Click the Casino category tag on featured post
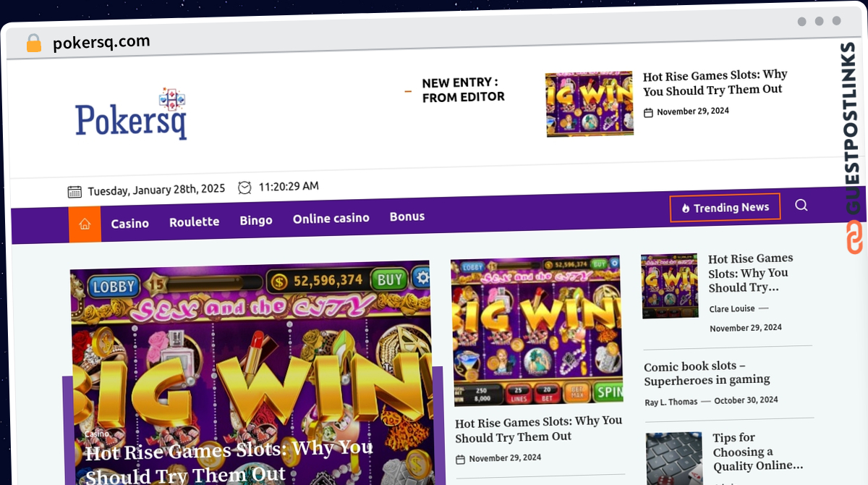The height and width of the screenshot is (485, 868). (x=96, y=434)
